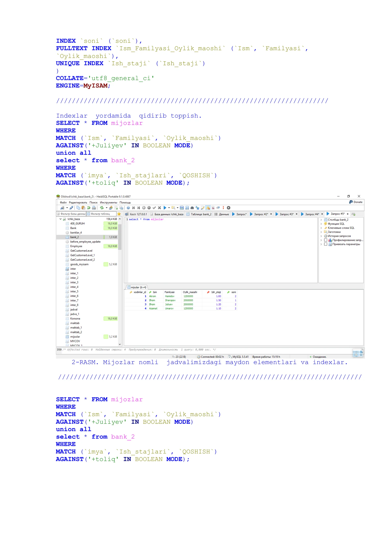392x555 pixels.
Task: Open the Данные tab
Action: pyautogui.click(x=222, y=214)
